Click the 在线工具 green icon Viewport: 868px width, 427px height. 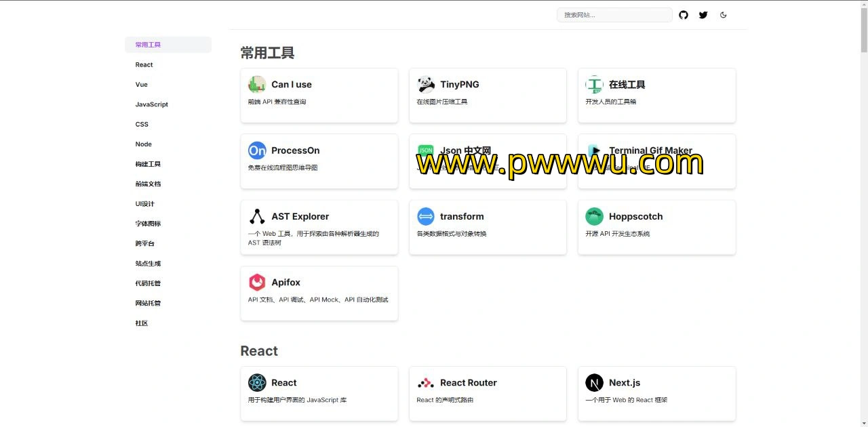pos(594,84)
